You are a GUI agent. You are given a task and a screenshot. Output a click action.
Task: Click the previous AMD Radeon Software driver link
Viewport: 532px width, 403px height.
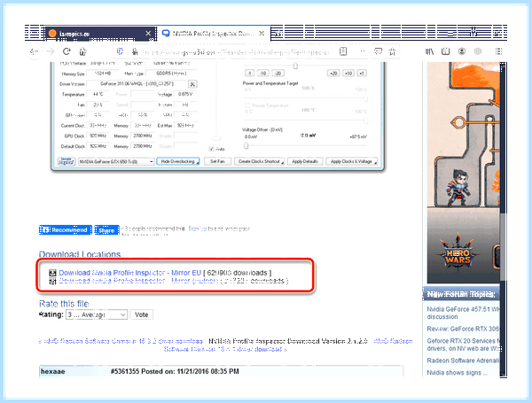pyautogui.click(x=123, y=341)
